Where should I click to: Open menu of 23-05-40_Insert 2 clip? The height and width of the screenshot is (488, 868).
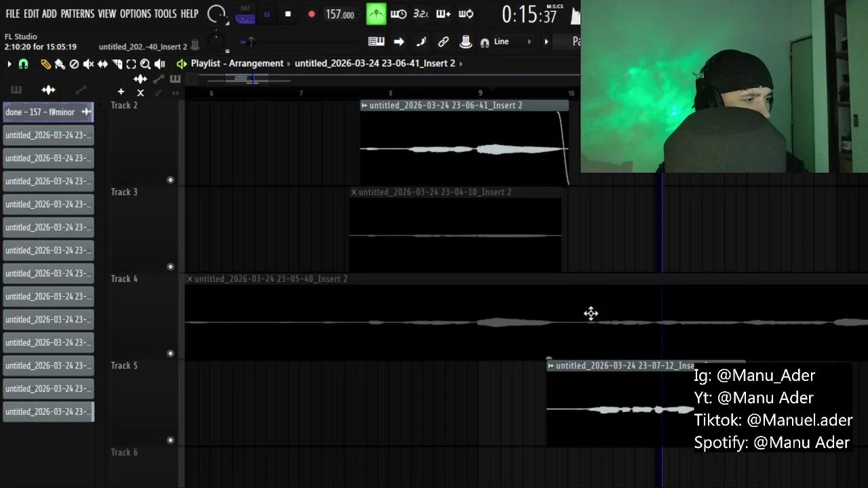coord(189,279)
